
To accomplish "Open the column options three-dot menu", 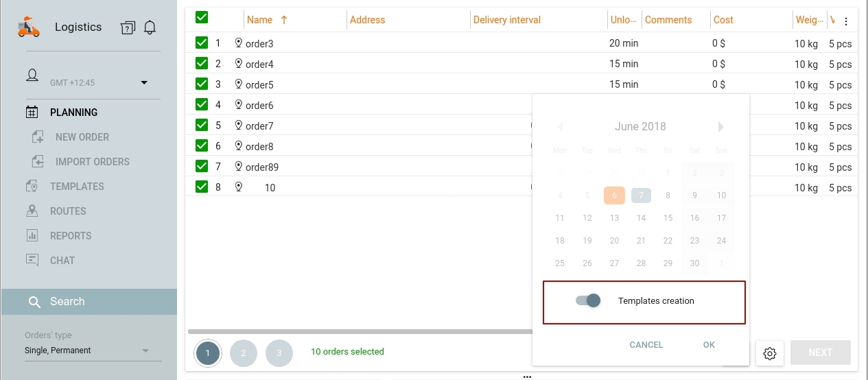I will pyautogui.click(x=846, y=21).
